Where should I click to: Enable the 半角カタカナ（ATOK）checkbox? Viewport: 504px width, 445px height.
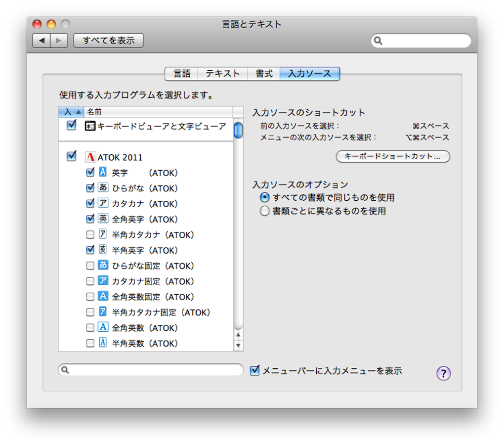point(90,234)
